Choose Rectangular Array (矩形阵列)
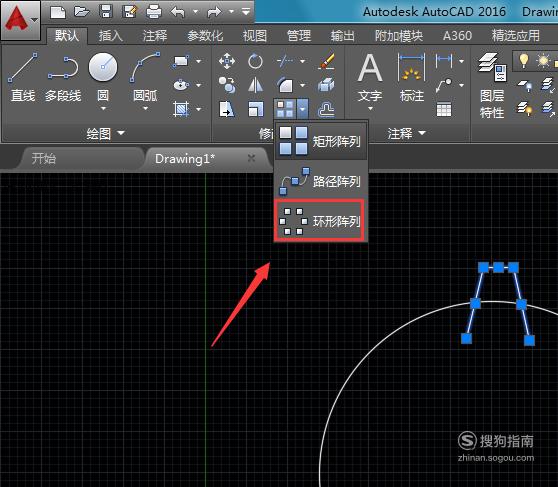The image size is (558, 487). click(x=320, y=141)
